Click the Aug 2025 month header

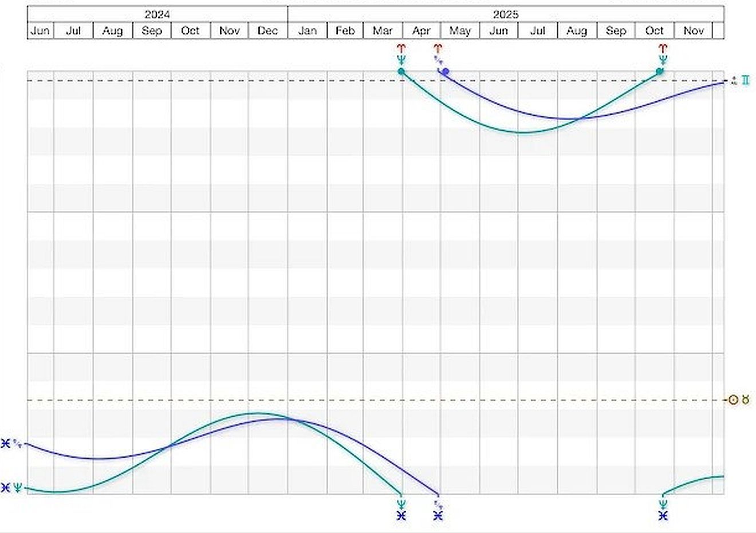click(x=577, y=31)
